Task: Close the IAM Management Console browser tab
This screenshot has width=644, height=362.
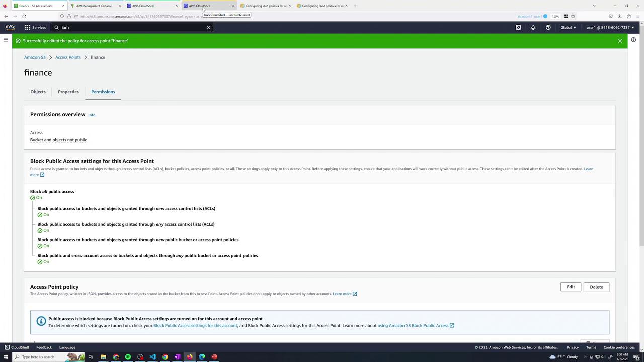Action: [x=120, y=6]
